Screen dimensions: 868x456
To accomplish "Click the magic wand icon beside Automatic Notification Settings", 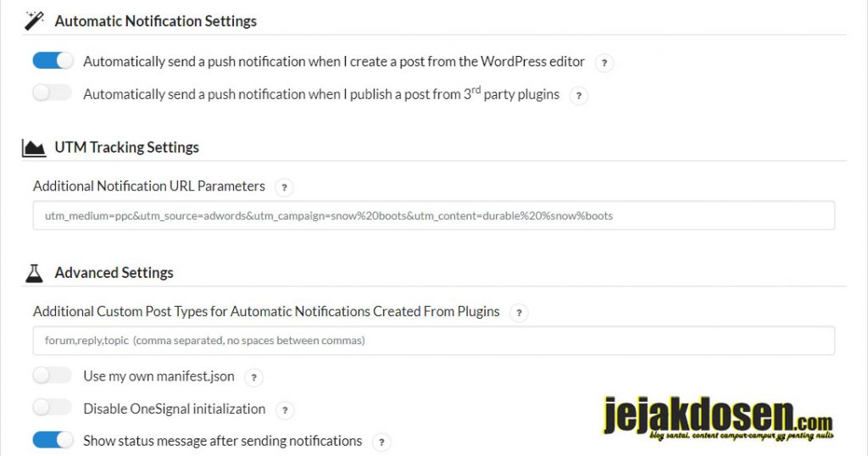I will (34, 20).
